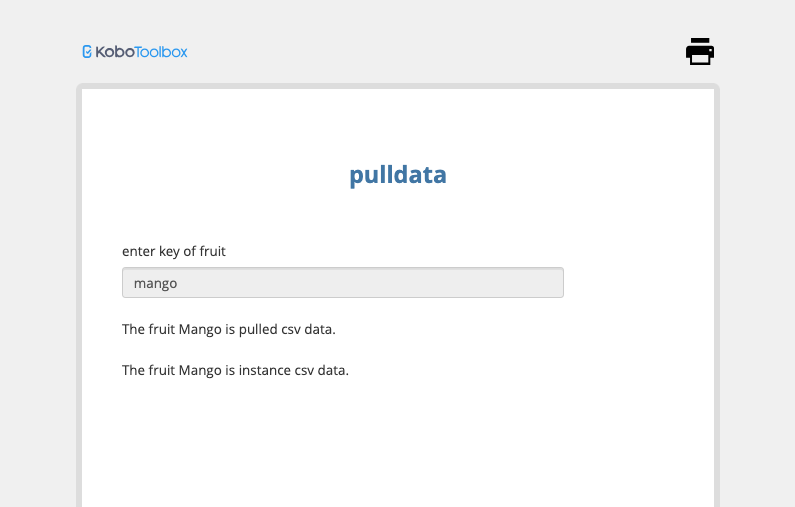The height and width of the screenshot is (507, 795).
Task: Click the word "instance" in second note
Action: coord(264,370)
